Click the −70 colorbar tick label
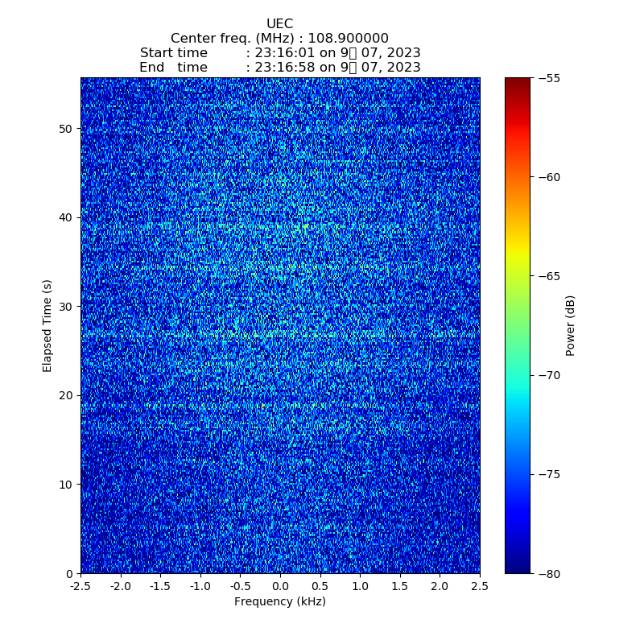 coord(549,375)
